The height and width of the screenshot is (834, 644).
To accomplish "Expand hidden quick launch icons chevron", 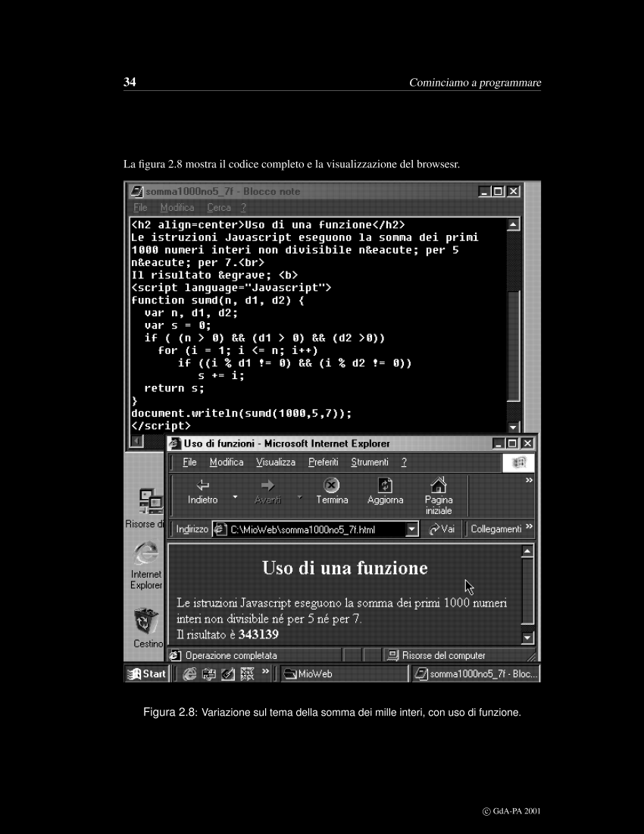I will [x=265, y=673].
